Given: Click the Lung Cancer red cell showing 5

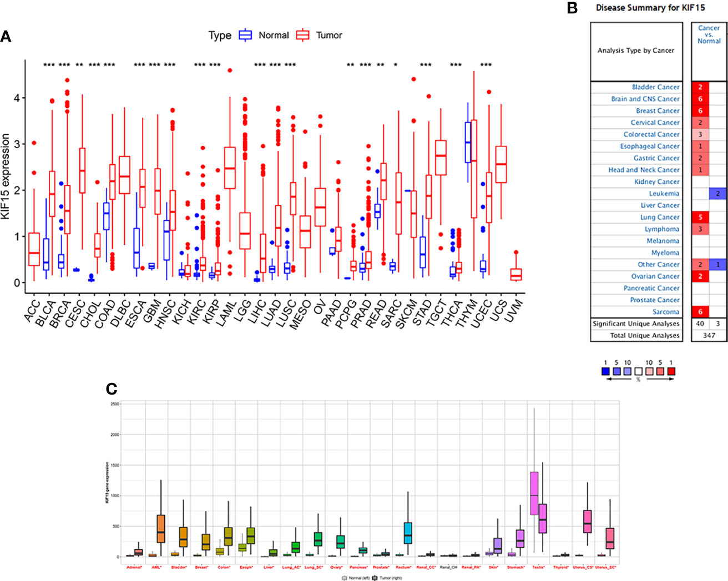Looking at the screenshot, I should [x=700, y=217].
